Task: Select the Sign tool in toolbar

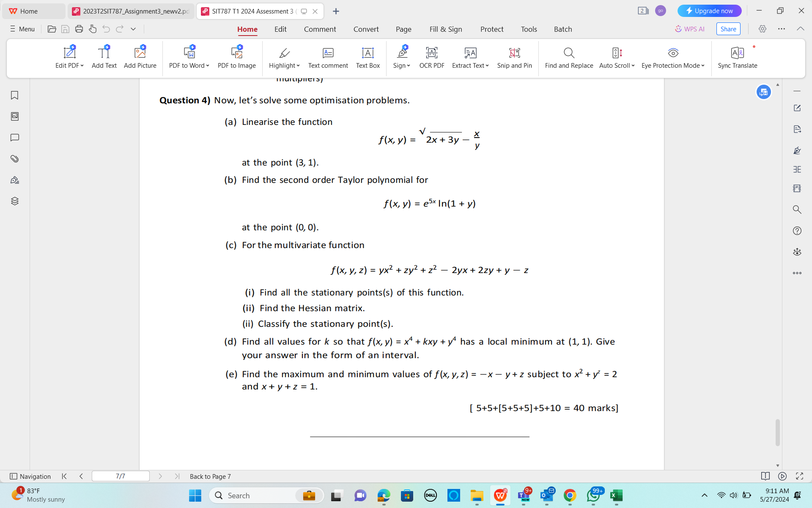Action: click(402, 57)
